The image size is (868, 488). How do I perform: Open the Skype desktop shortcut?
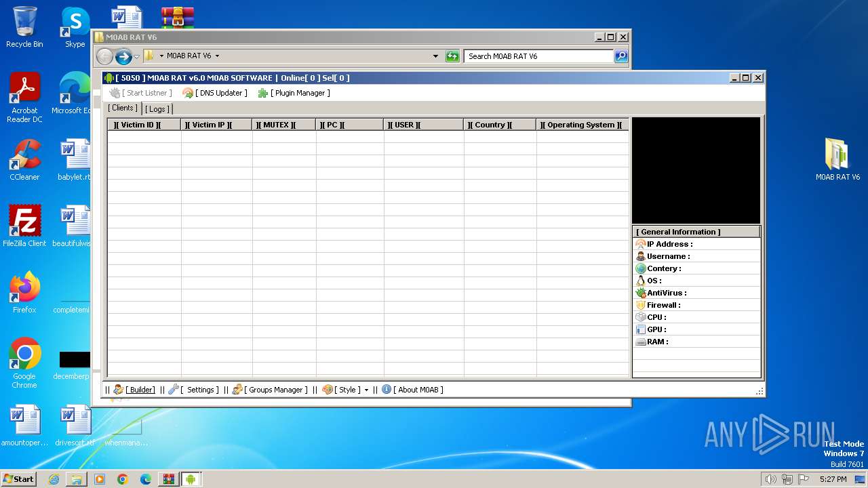point(75,27)
